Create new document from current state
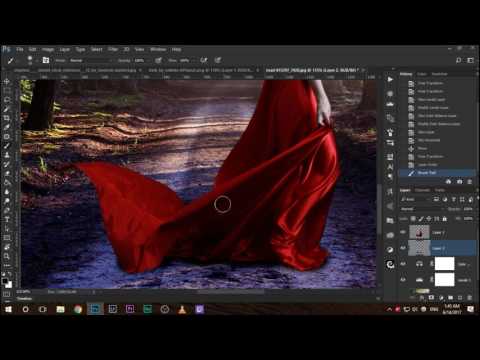 [448, 182]
